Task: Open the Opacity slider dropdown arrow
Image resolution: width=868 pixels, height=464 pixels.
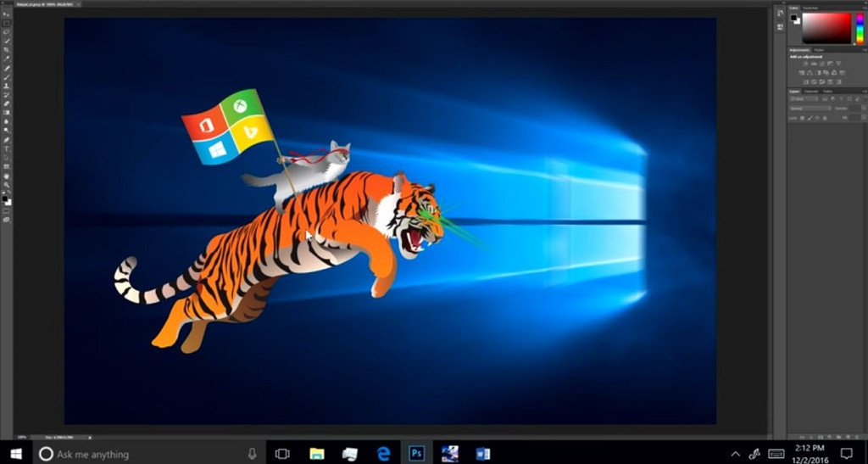Action: [864, 109]
